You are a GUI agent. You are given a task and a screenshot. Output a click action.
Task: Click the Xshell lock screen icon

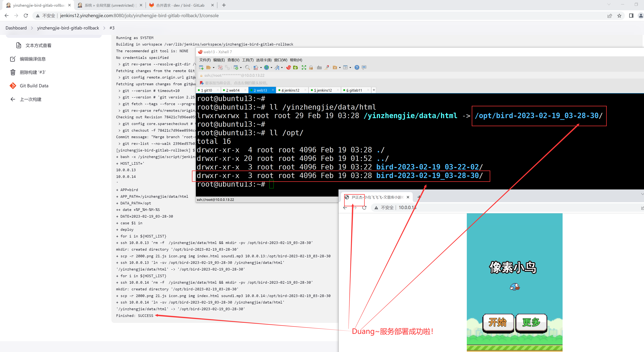pos(311,68)
